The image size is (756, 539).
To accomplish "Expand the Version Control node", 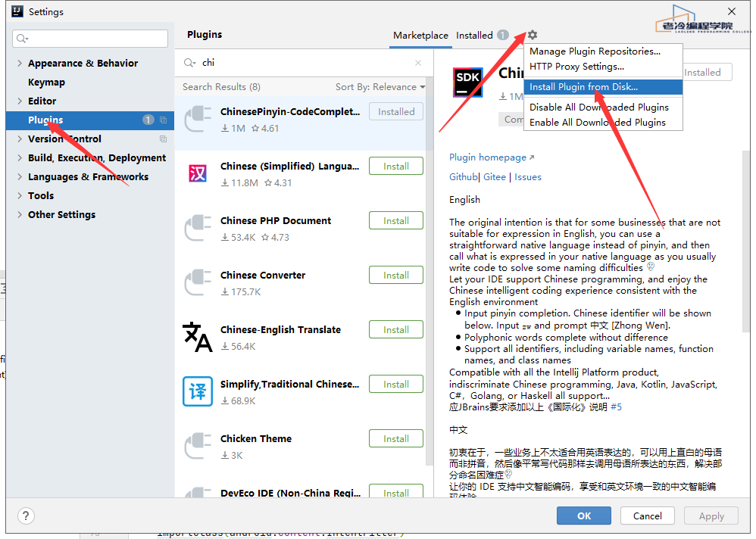I will point(20,139).
